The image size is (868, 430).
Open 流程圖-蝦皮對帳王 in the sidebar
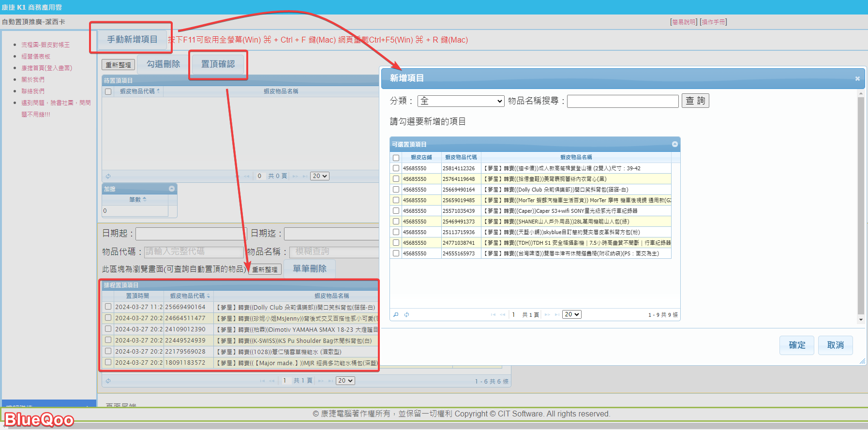[45, 45]
